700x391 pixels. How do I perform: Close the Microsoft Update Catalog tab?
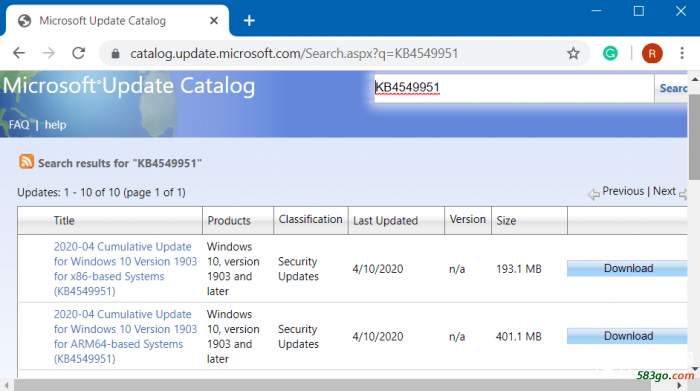coord(214,21)
